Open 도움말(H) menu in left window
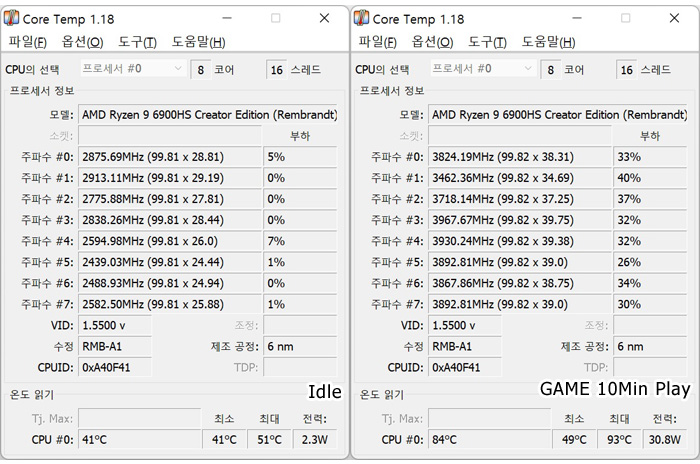This screenshot has height=464, width=700. pos(198,42)
